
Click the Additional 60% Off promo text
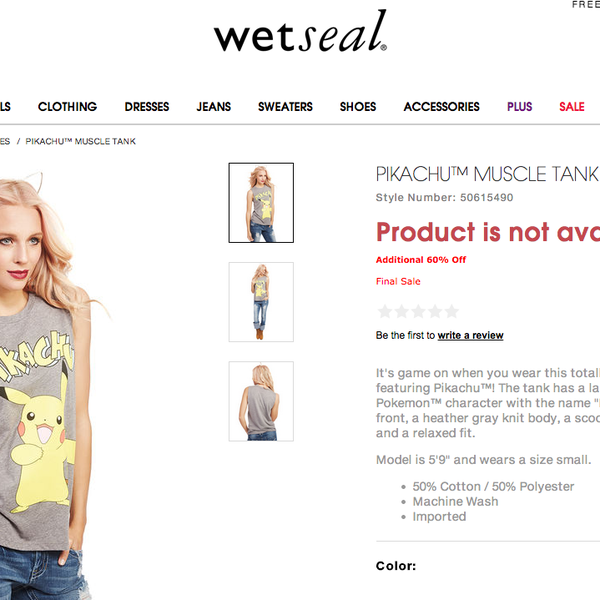pyautogui.click(x=421, y=260)
